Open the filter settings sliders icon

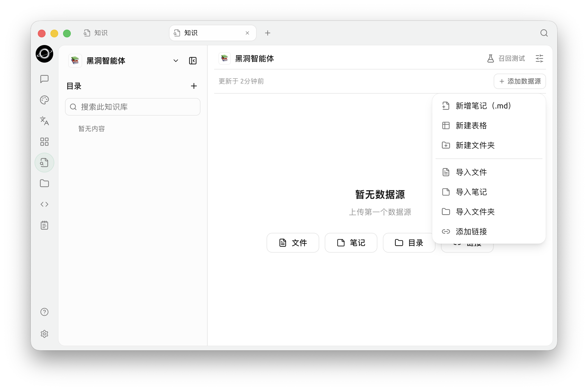click(539, 58)
